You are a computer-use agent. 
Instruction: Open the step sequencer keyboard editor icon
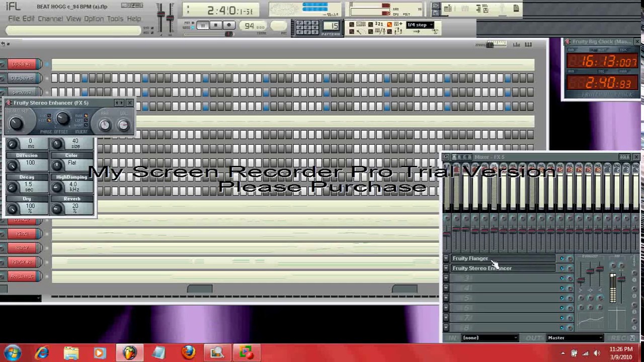(x=528, y=45)
